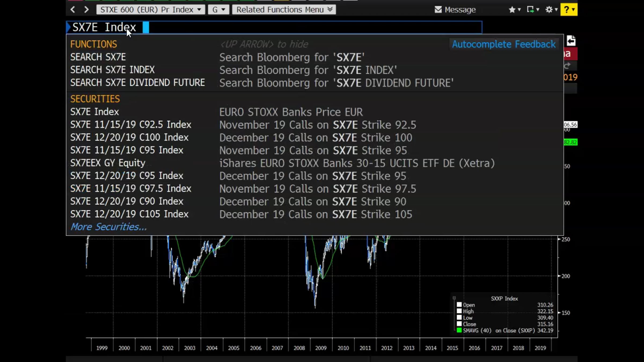
Task: Click the white panel arrow icon at right edge
Action: pos(571,41)
